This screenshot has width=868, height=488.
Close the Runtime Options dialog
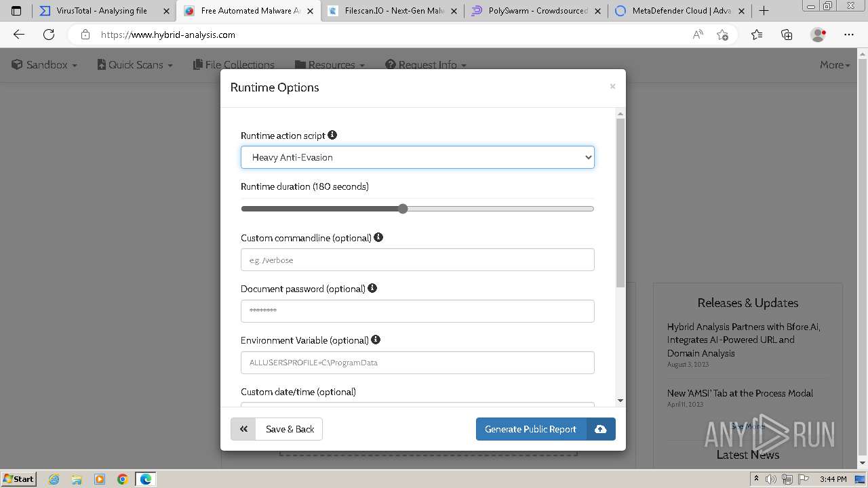[612, 86]
